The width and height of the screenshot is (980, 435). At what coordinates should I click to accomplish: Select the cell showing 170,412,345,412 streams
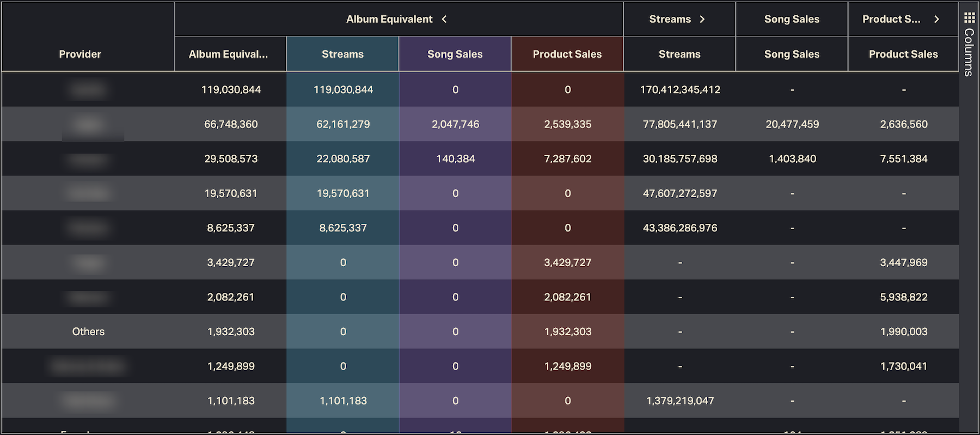[680, 89]
